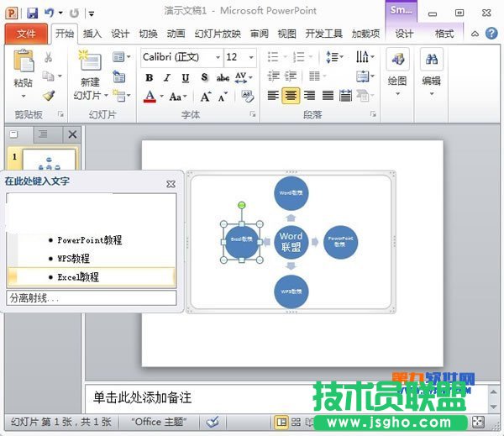The height and width of the screenshot is (436, 504).
Task: Click the Copy icon in clipboard group
Action: coord(48,76)
